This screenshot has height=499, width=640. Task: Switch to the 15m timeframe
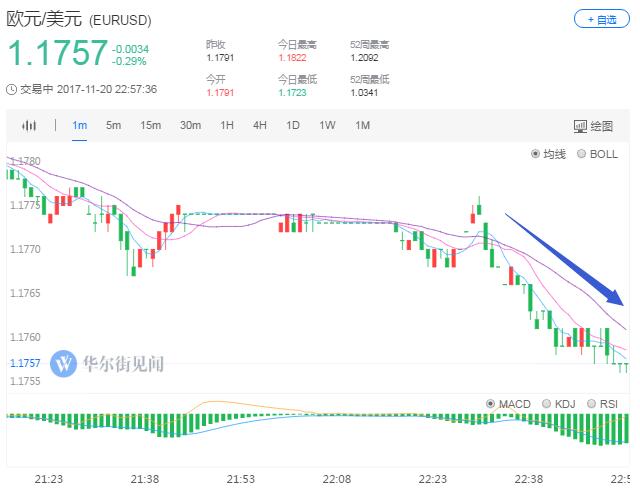pos(151,125)
